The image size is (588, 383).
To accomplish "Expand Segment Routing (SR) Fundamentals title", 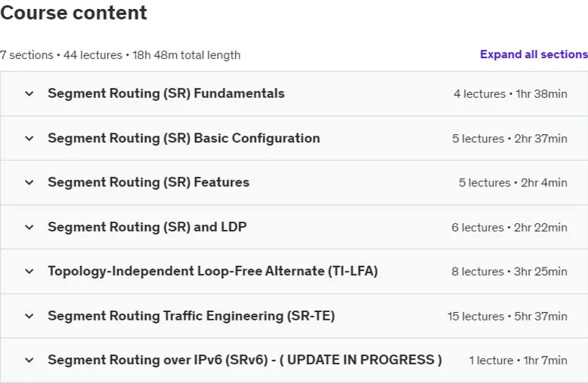I will tap(166, 93).
